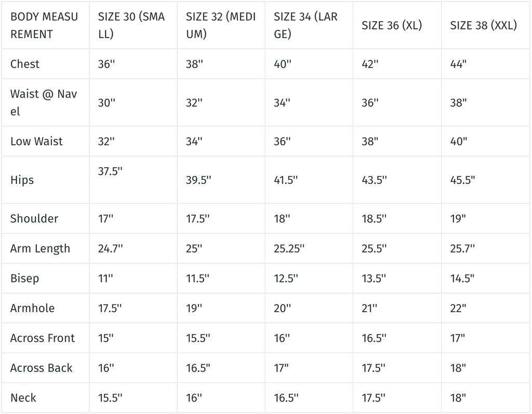This screenshot has height=414, width=532.
Task: Click the Neck row label
Action: (23, 397)
